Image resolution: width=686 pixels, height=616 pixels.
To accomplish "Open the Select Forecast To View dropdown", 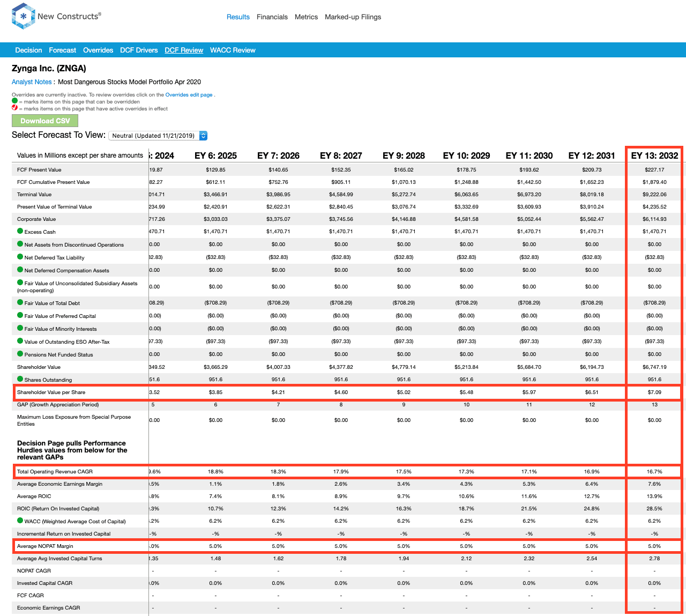I will [x=158, y=136].
